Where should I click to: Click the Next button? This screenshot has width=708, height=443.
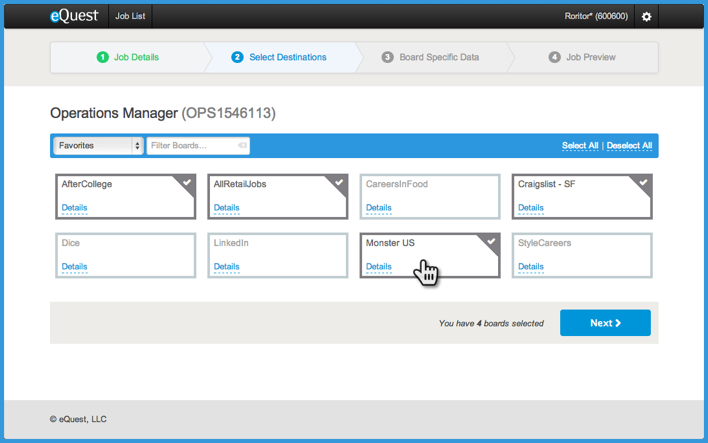coord(605,323)
